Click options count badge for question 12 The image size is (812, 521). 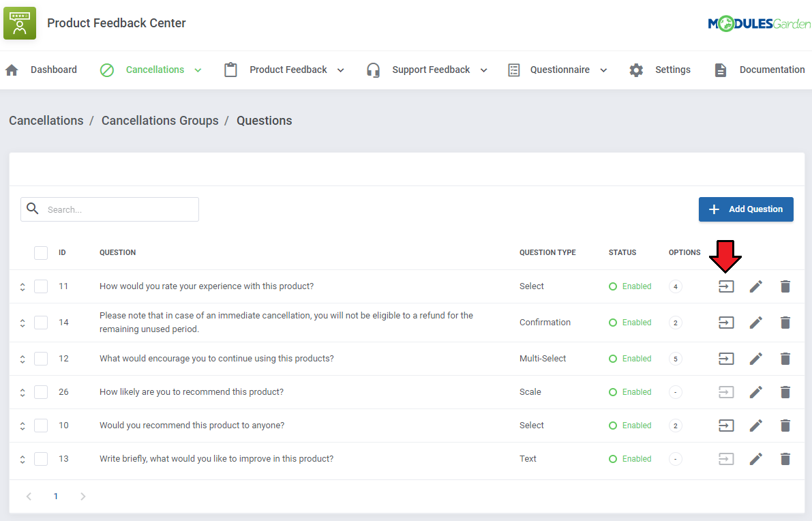coord(675,359)
